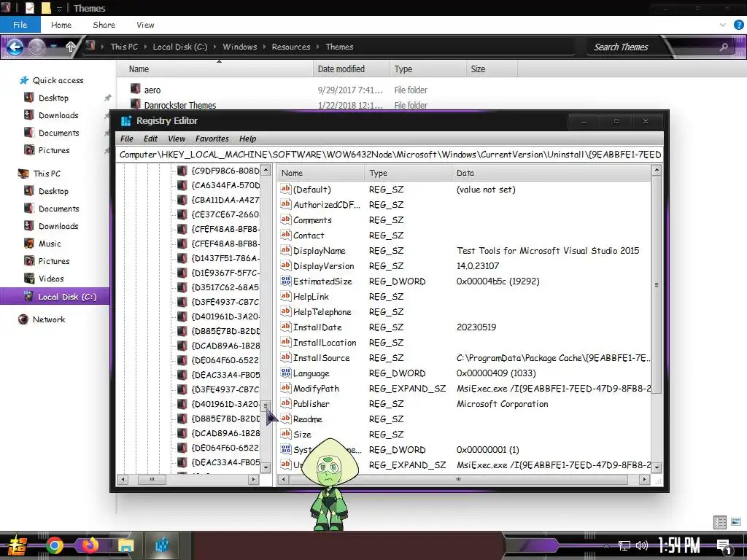Image resolution: width=747 pixels, height=560 pixels.
Task: Open Explorer help question mark icon
Action: pos(738,25)
